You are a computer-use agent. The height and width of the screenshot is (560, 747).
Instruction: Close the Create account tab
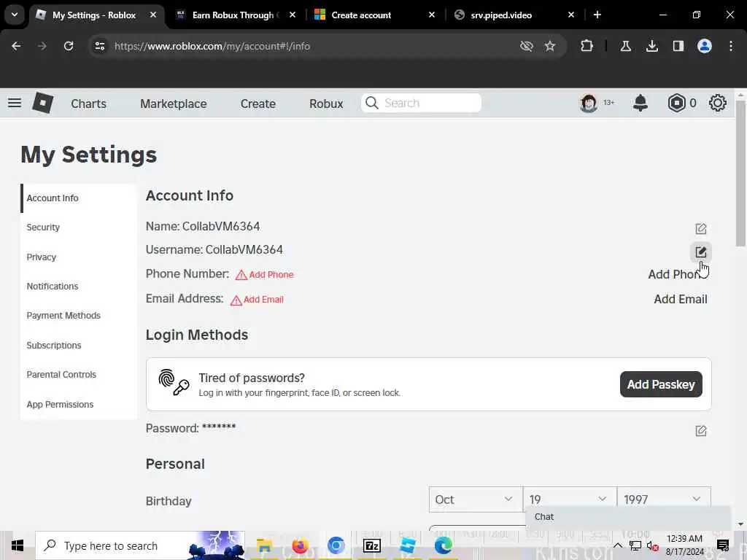tap(432, 15)
